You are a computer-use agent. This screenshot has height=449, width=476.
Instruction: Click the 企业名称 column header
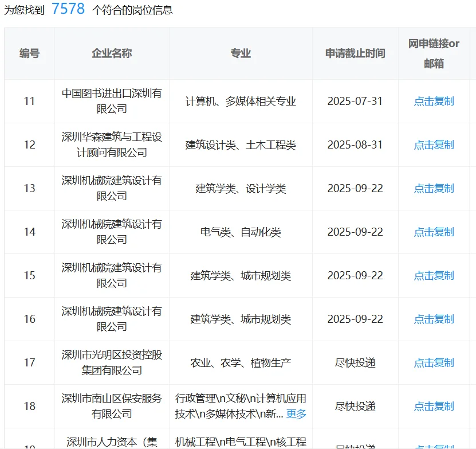click(x=112, y=53)
